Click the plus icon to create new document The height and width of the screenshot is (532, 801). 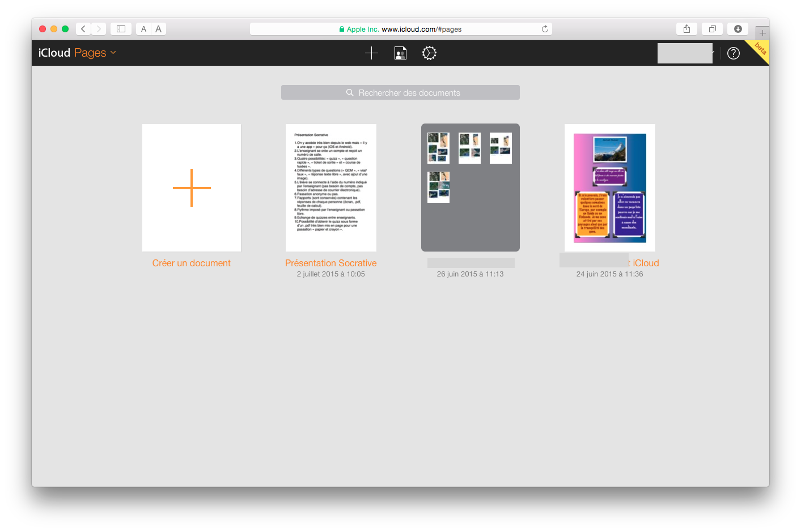pos(371,53)
